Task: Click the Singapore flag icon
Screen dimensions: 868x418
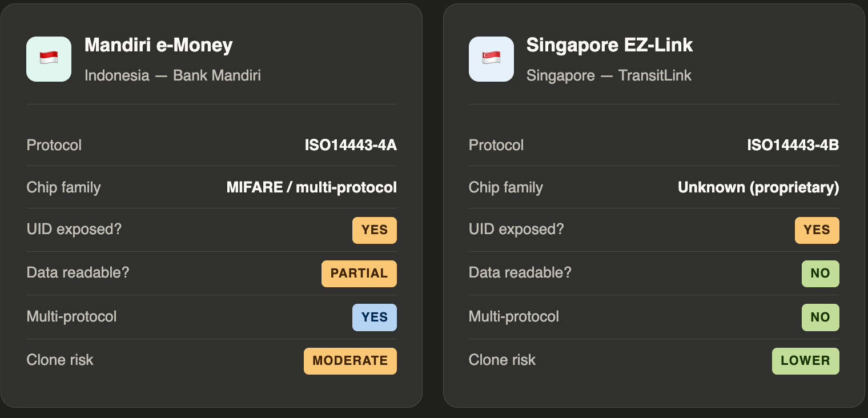Action: [491, 59]
